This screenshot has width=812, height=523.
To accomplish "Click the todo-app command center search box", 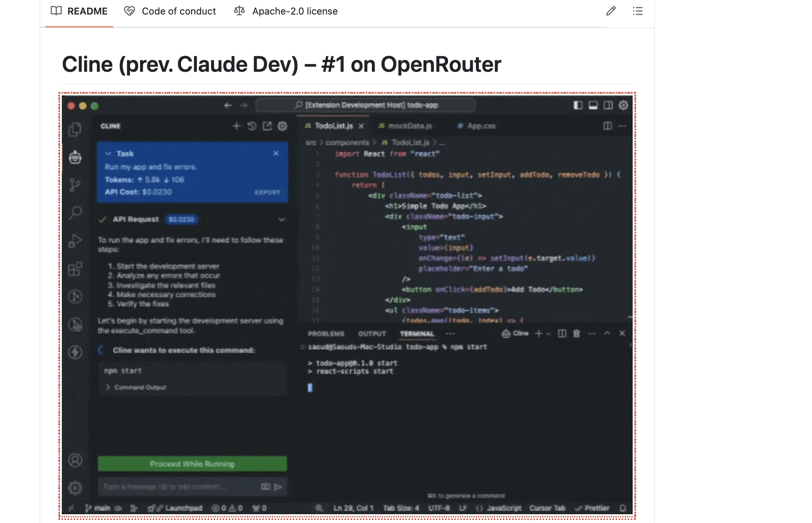I will pyautogui.click(x=366, y=105).
